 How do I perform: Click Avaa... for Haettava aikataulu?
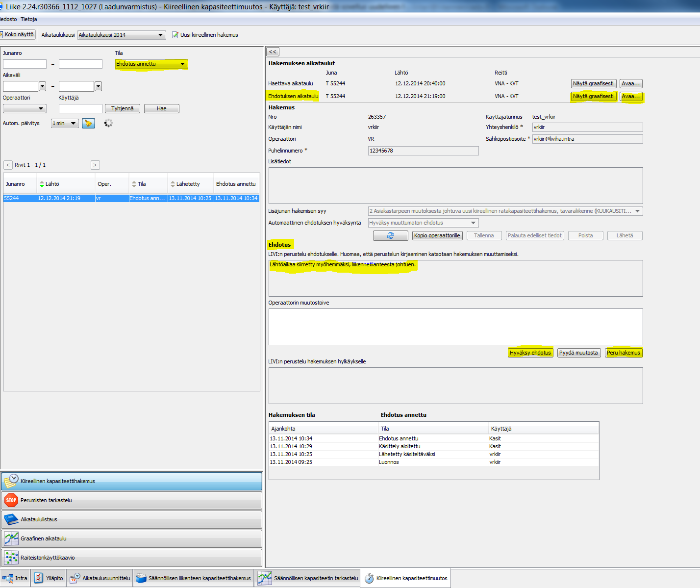pyautogui.click(x=631, y=83)
